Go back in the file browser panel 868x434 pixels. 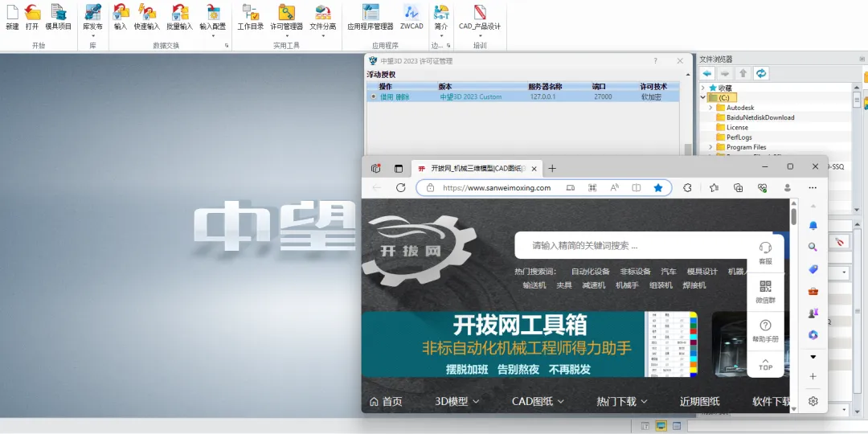pos(707,73)
